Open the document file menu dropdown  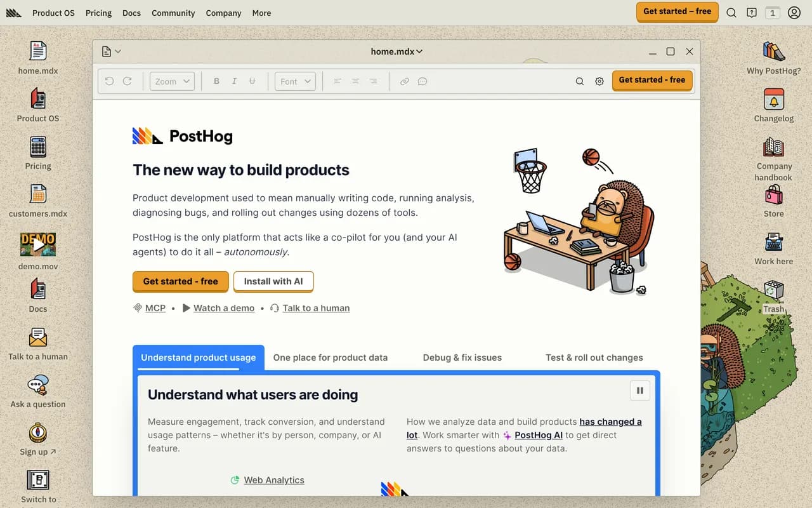(x=111, y=51)
